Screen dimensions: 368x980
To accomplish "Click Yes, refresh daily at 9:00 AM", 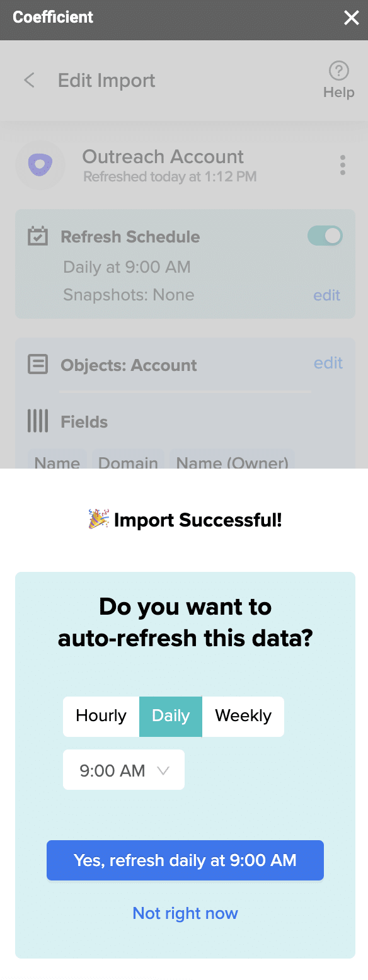I will point(185,860).
